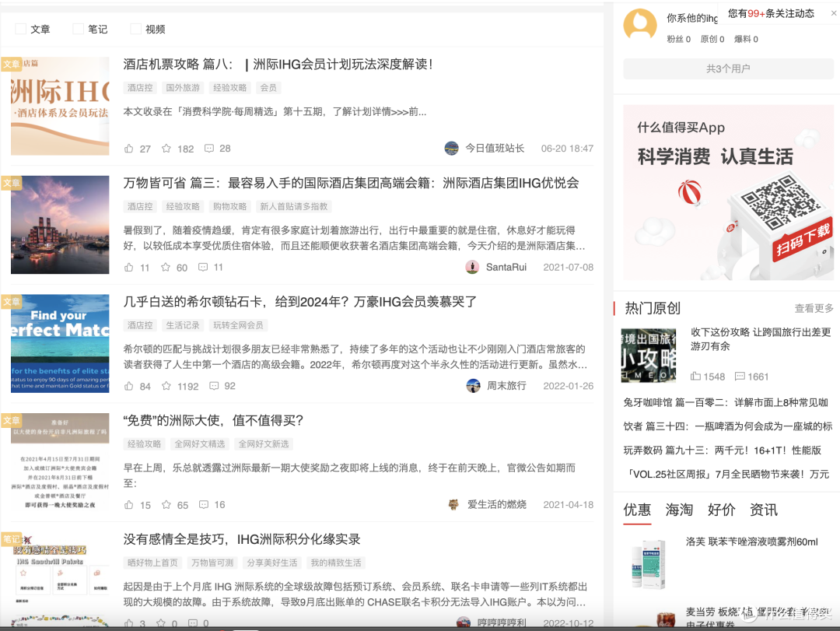Screen dimensions: 840x631
Task: Tick the 文章 filter checkbox
Action: coord(20,29)
